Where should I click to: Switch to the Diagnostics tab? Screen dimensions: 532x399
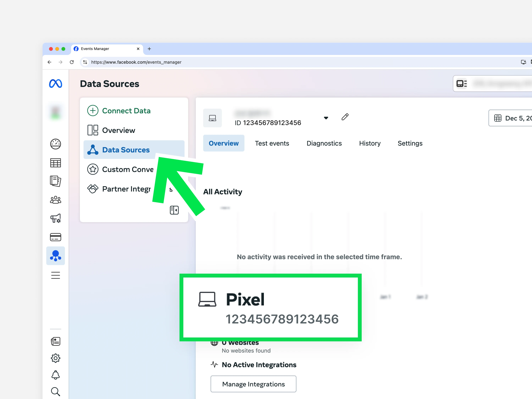point(324,143)
